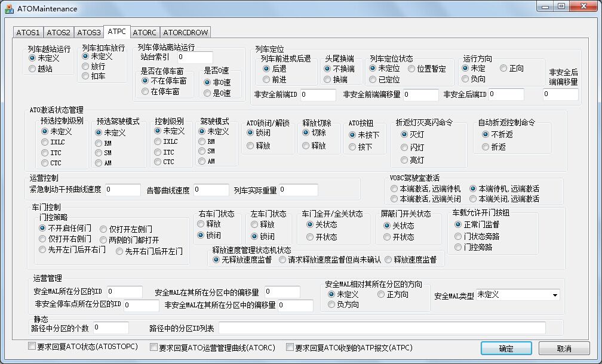Open the ATORC tab
This screenshot has height=364, width=602.
coord(144,32)
